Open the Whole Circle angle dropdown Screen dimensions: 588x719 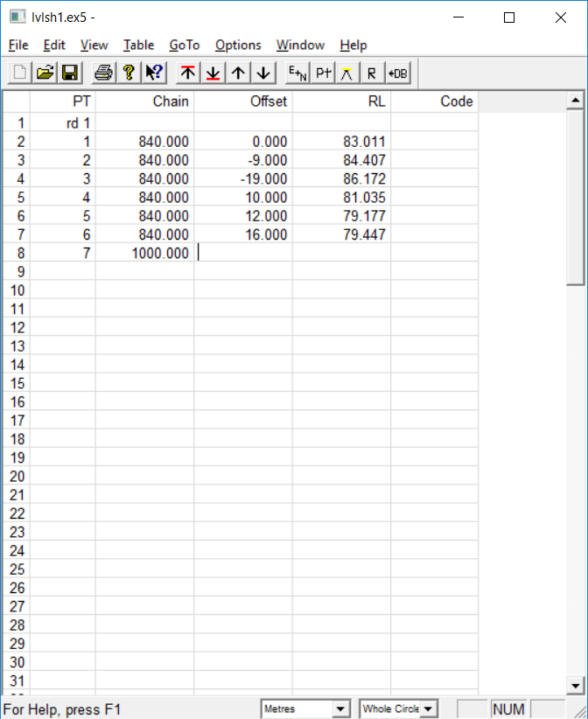(429, 709)
